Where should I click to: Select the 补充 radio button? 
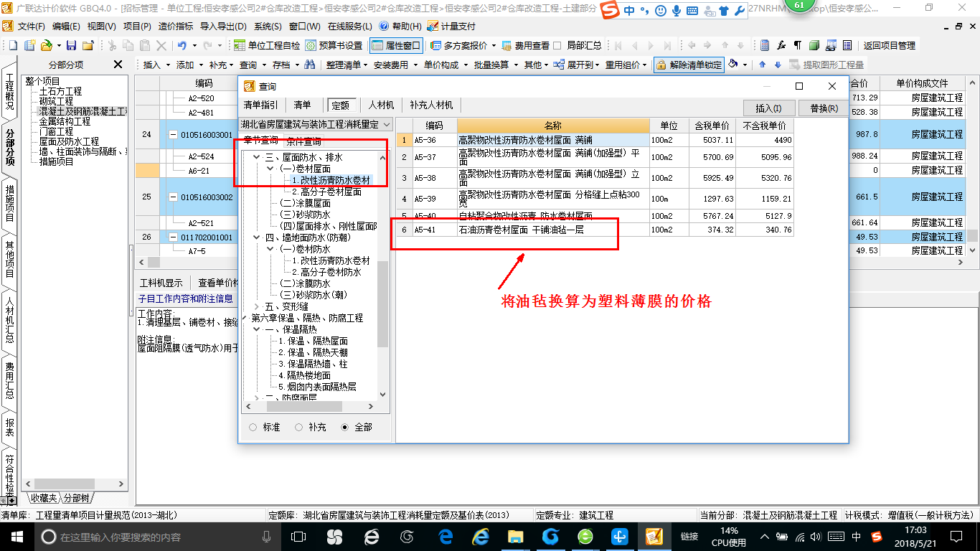[298, 427]
